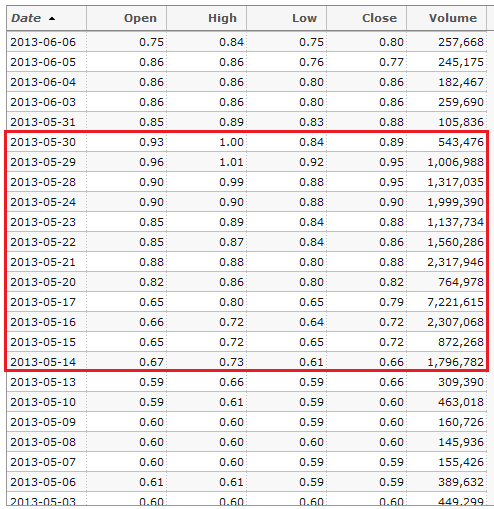The width and height of the screenshot is (494, 509).
Task: Click the 1.00 high on 2013-05-30
Action: 231,142
